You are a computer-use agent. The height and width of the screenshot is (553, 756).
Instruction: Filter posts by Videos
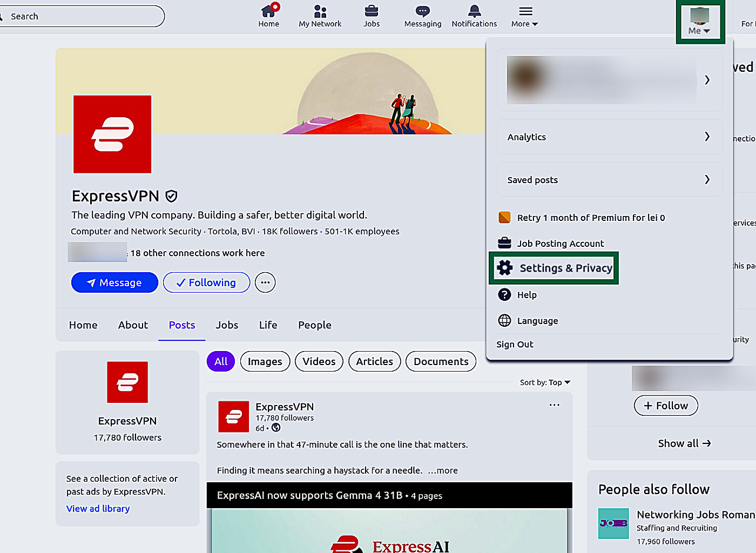pos(319,361)
